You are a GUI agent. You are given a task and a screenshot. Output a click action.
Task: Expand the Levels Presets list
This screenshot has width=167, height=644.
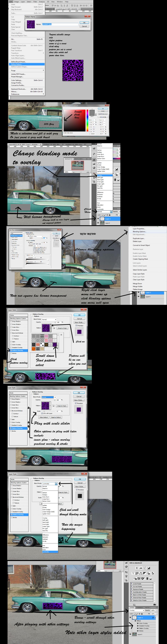point(132,584)
